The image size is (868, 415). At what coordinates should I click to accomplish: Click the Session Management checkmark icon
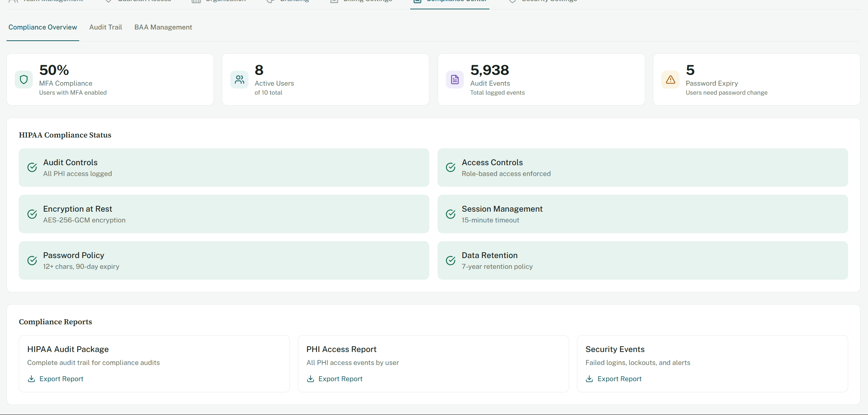(x=451, y=214)
